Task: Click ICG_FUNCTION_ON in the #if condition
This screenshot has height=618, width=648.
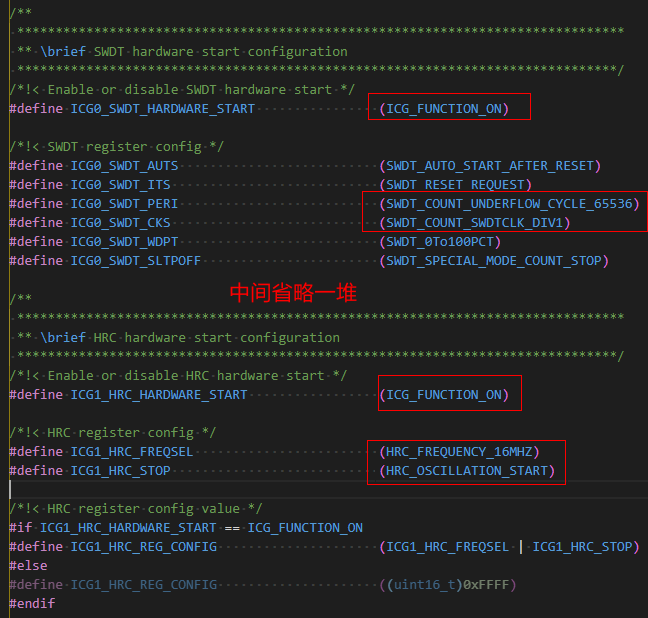Action: 305,528
